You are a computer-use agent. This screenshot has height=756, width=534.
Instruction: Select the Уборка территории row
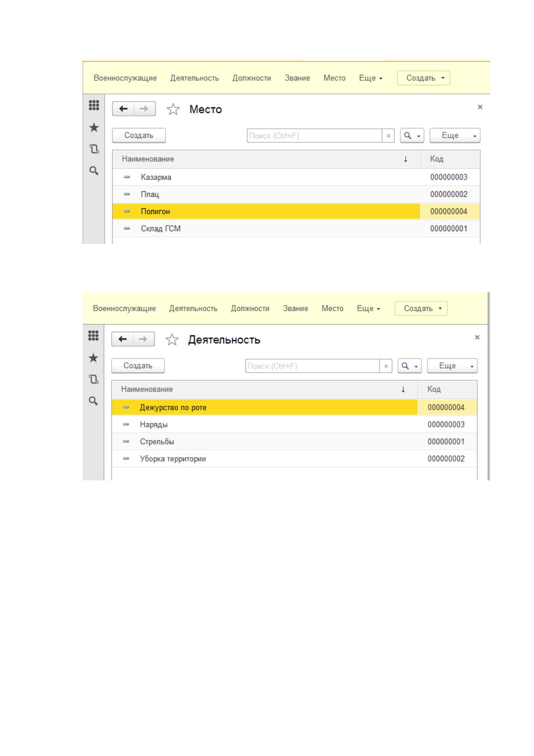[x=294, y=459]
